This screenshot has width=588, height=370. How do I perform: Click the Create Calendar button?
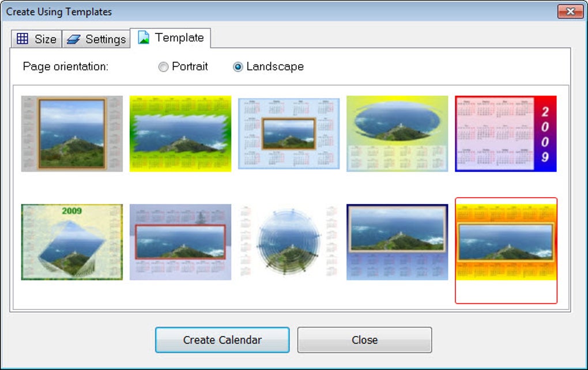pos(221,339)
